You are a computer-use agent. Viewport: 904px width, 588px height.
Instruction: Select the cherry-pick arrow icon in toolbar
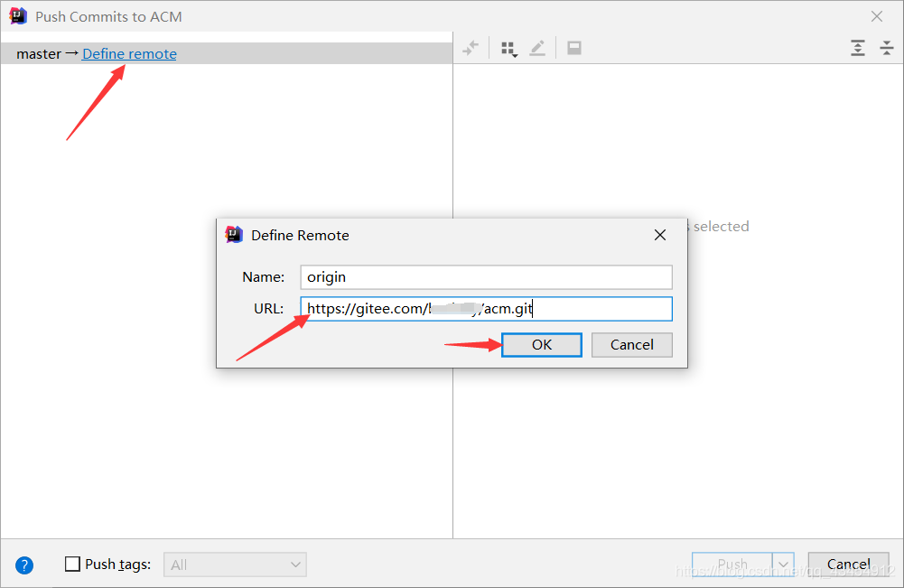pos(470,47)
